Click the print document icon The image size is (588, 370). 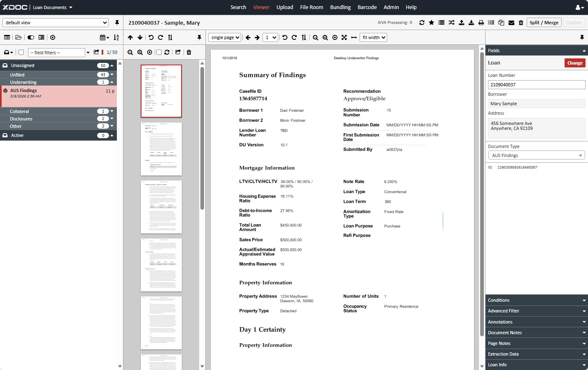tap(481, 23)
